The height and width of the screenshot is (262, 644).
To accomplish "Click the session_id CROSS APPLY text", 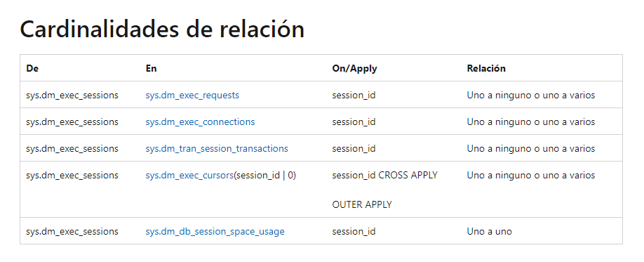I will (x=385, y=175).
